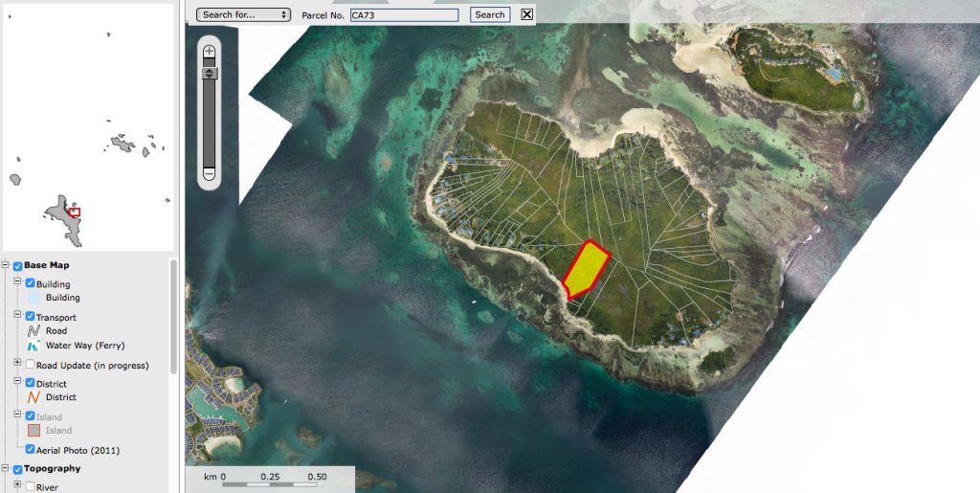Close the parcel search bar

pos(526,14)
